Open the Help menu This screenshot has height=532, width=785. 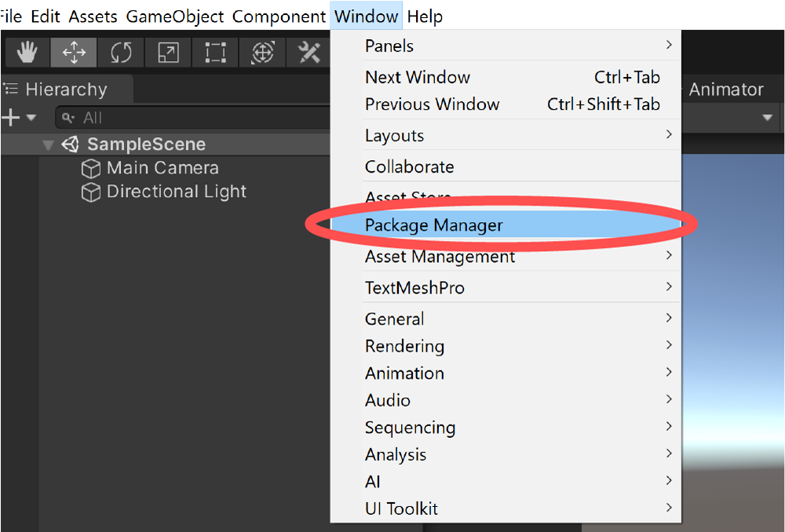pyautogui.click(x=425, y=16)
